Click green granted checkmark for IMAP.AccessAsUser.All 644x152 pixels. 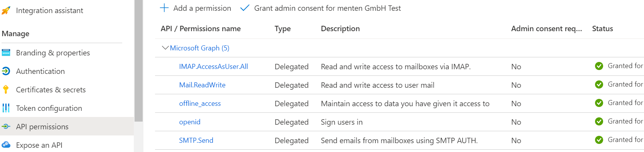pos(599,66)
